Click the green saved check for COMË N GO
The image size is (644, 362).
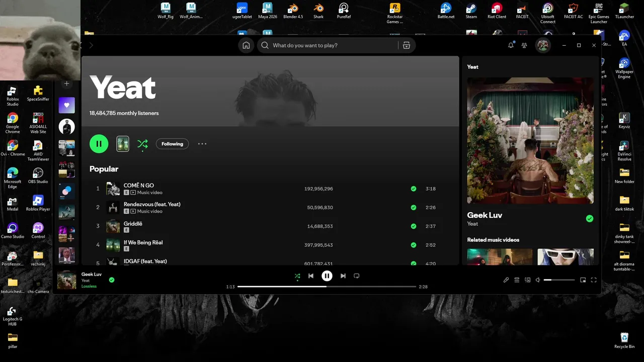click(x=414, y=189)
